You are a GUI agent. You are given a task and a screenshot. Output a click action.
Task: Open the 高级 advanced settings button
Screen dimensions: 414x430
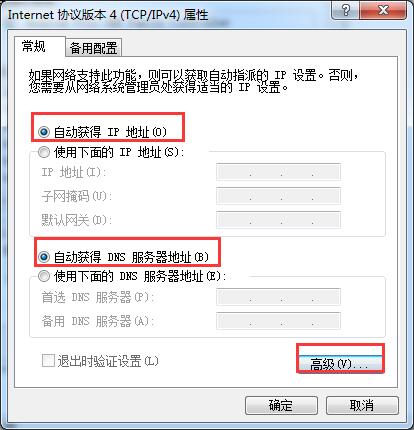[340, 363]
